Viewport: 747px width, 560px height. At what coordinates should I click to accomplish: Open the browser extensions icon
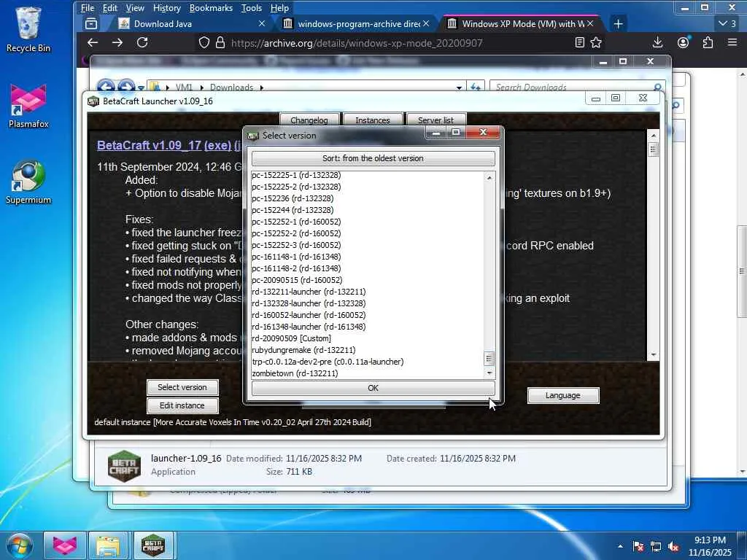708,43
